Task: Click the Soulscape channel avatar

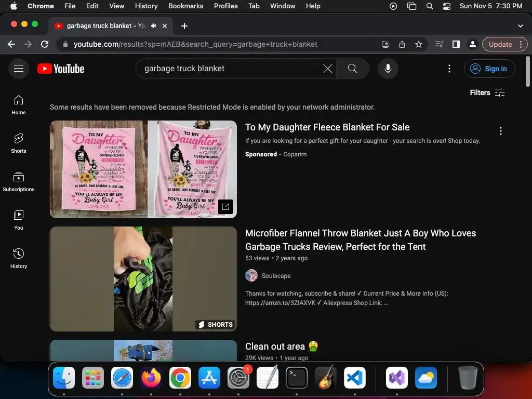Action: click(x=251, y=275)
